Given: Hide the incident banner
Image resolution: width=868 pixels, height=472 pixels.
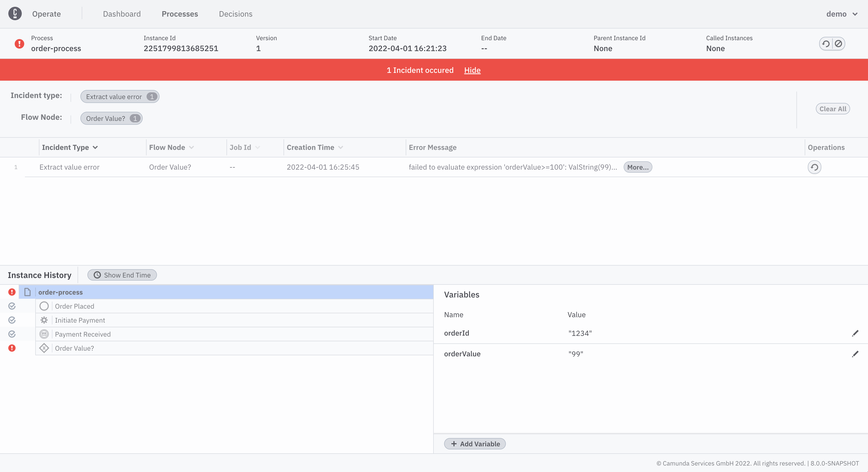Looking at the screenshot, I should point(472,70).
